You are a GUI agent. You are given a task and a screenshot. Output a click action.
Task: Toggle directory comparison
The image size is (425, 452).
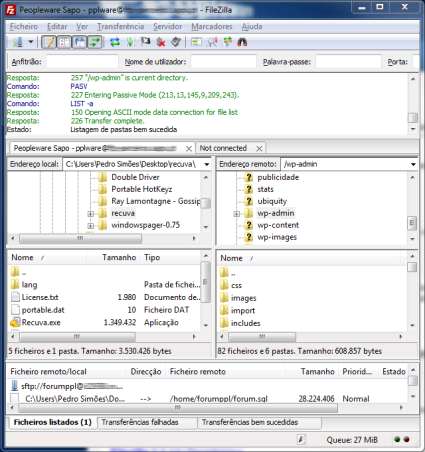click(x=212, y=42)
